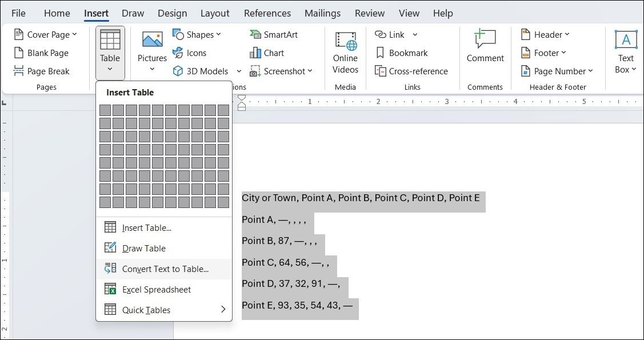Image resolution: width=644 pixels, height=340 pixels.
Task: Click the Screenshot camera icon
Action: (x=255, y=71)
